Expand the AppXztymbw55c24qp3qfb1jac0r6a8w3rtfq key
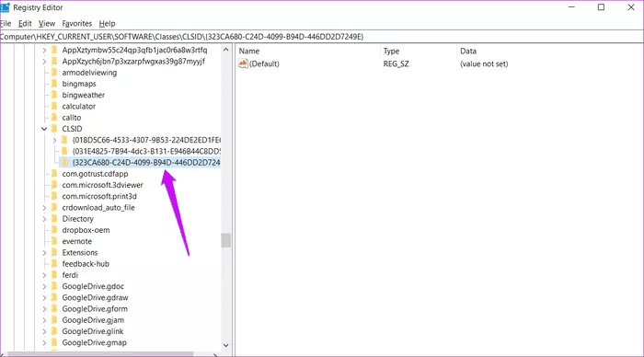The height and width of the screenshot is (357, 644). point(44,50)
